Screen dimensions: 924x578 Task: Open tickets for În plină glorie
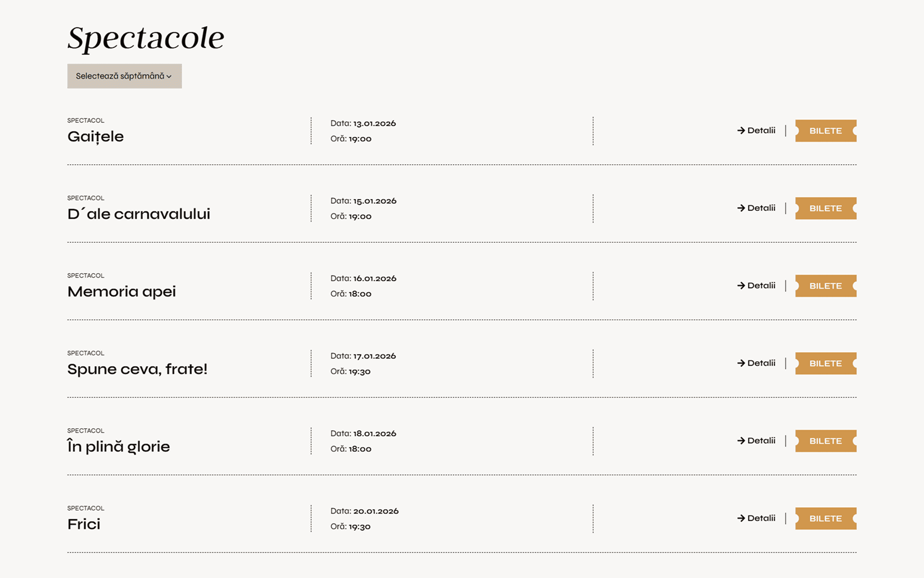click(x=825, y=441)
